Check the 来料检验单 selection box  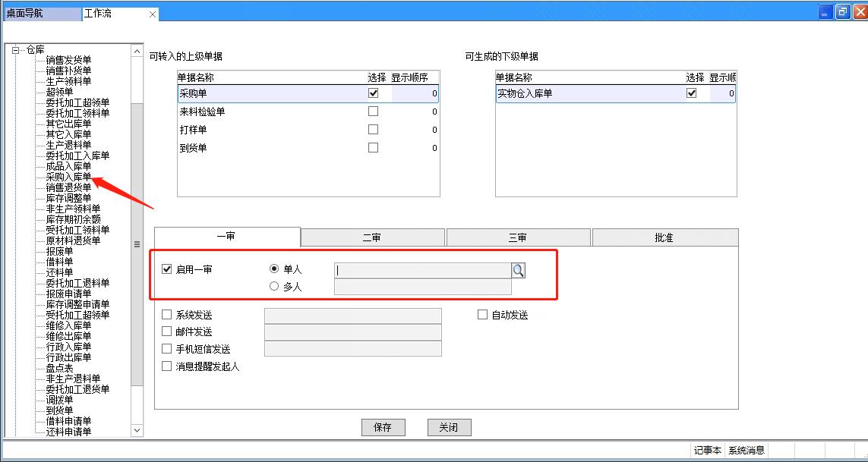pyautogui.click(x=373, y=112)
